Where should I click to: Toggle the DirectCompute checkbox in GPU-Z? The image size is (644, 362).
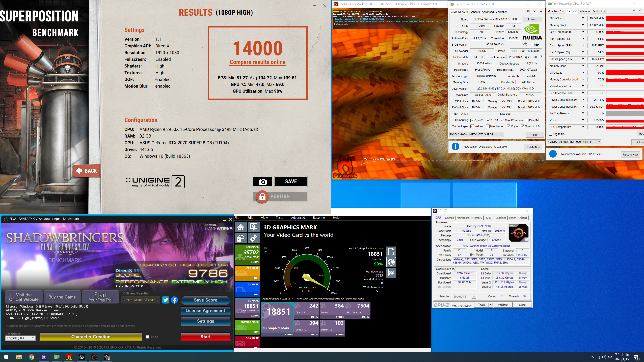(502, 120)
